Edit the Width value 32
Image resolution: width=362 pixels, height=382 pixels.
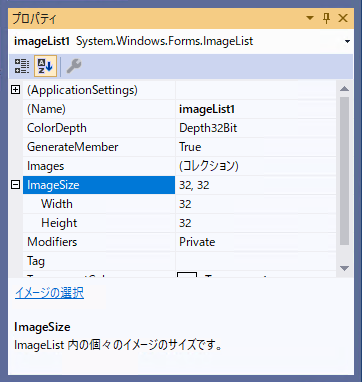click(255, 204)
